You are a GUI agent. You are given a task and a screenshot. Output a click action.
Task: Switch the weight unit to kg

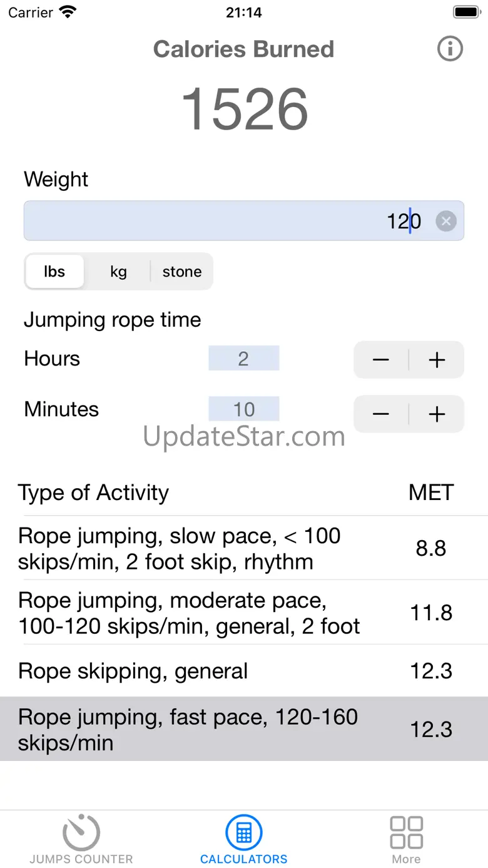pos(118,272)
